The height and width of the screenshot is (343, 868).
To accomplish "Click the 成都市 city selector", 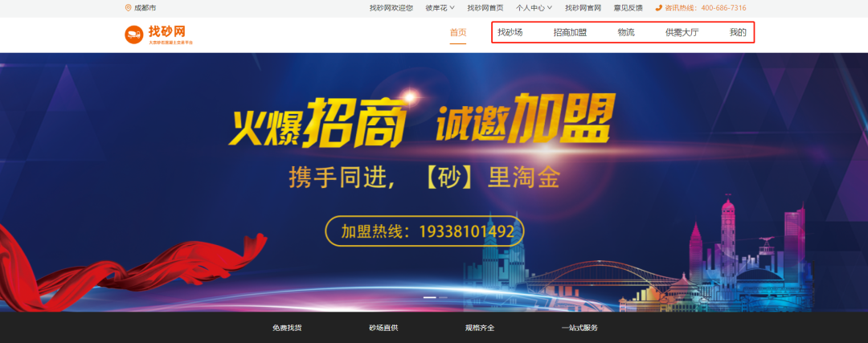I will pos(145,8).
